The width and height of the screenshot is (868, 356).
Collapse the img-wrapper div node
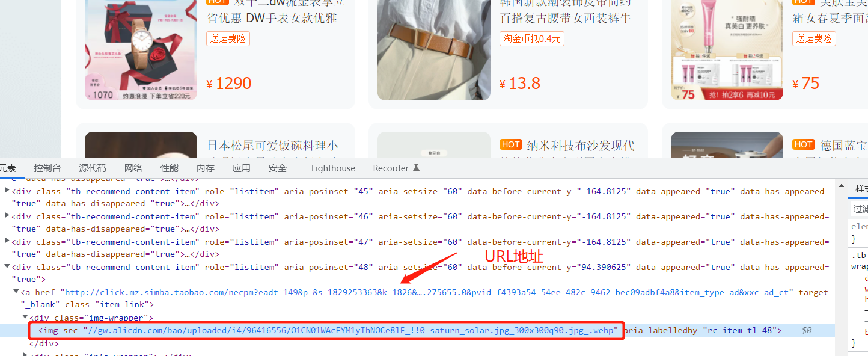(x=26, y=318)
